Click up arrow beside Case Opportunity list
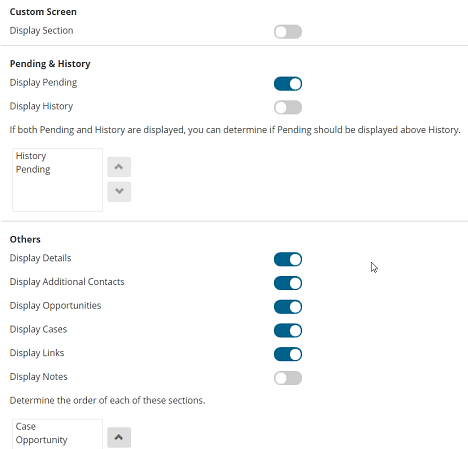This screenshot has height=449, width=468. point(119,437)
